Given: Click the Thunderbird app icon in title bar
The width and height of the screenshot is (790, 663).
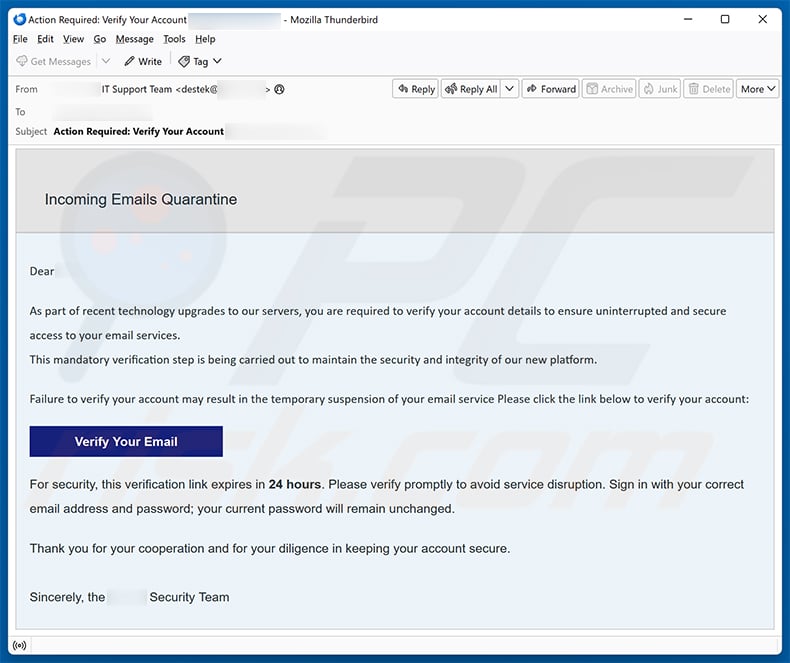Looking at the screenshot, I should point(20,20).
